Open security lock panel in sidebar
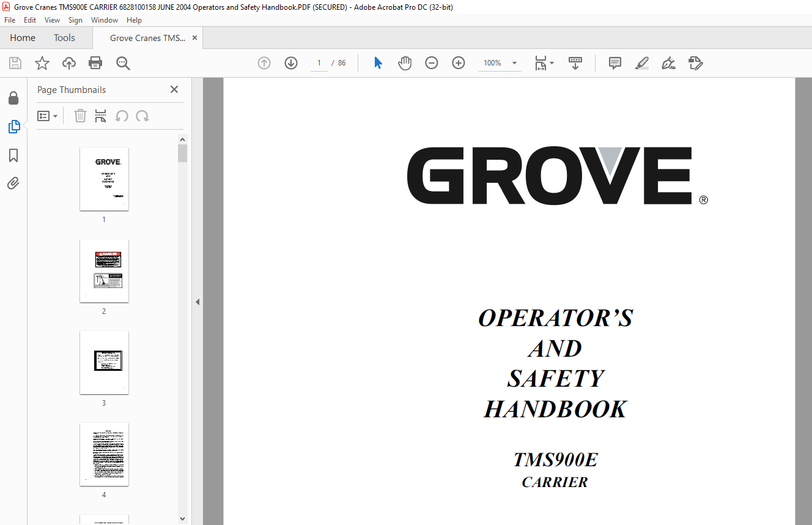The height and width of the screenshot is (525, 812). tap(13, 98)
